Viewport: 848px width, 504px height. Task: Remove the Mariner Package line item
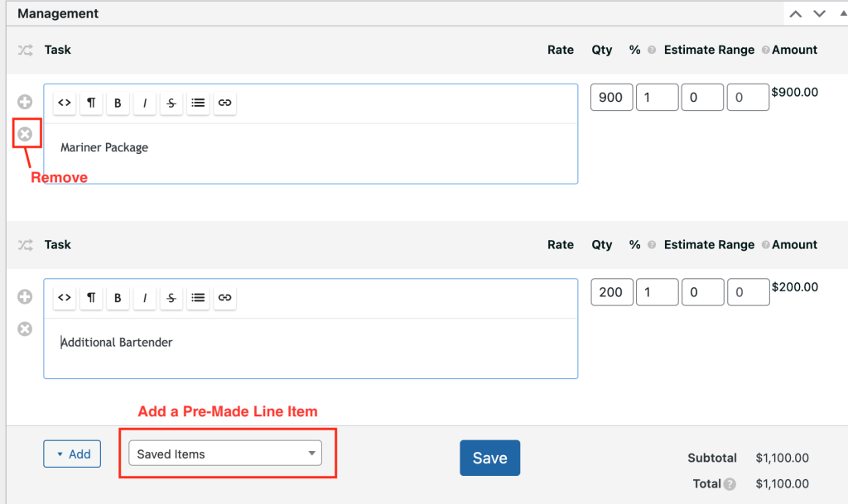[26, 133]
